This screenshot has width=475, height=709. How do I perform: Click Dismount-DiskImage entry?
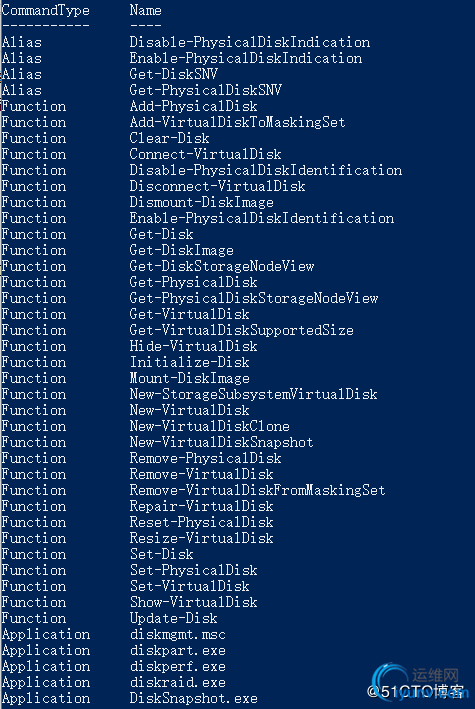202,202
